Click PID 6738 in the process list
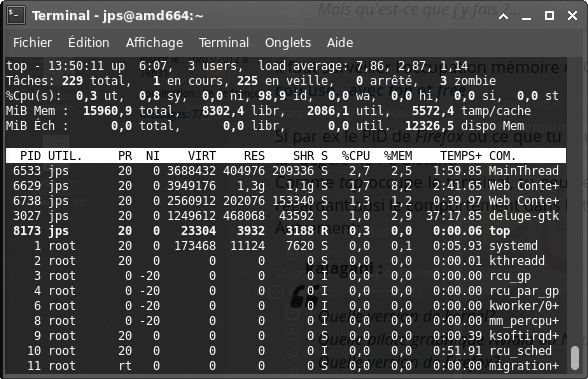Viewport: 588px width, 379px height. click(x=27, y=201)
